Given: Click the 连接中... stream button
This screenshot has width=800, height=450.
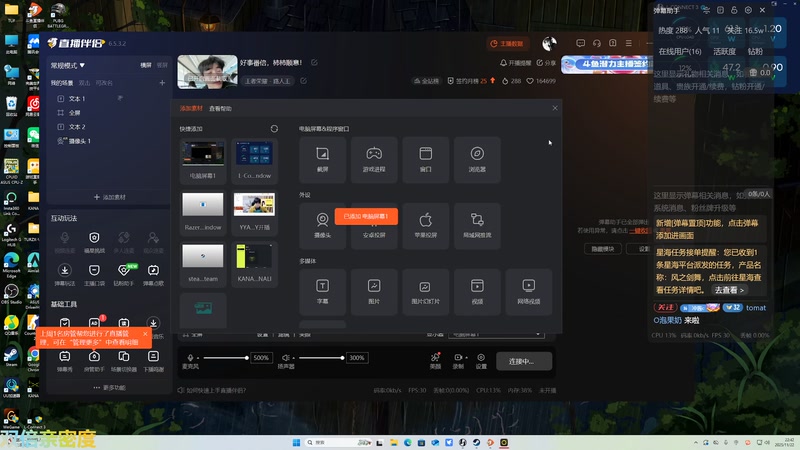Looking at the screenshot, I should [x=524, y=361].
